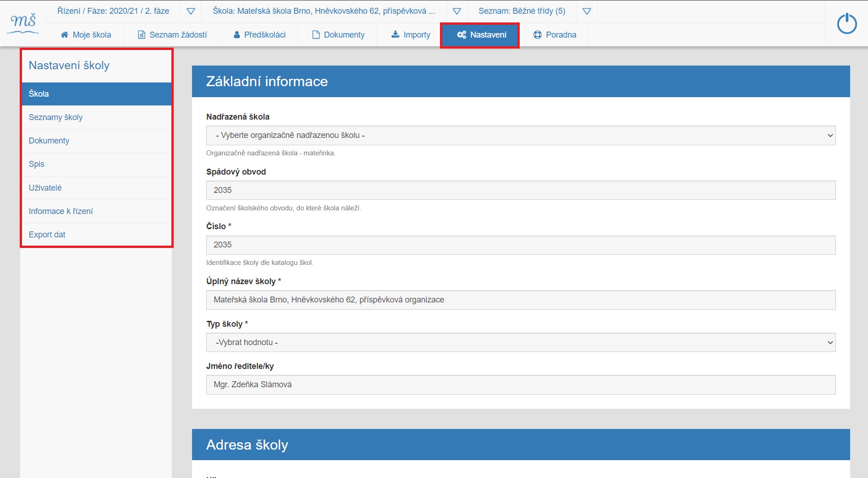Click the Škola: Mateřská škola Brno label

[324, 11]
